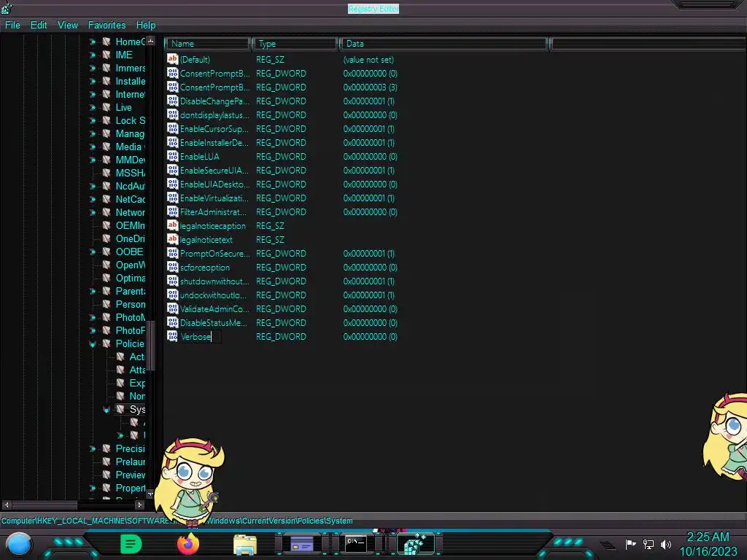Expand the IME tree node
The height and width of the screenshot is (560, 747).
click(x=93, y=55)
